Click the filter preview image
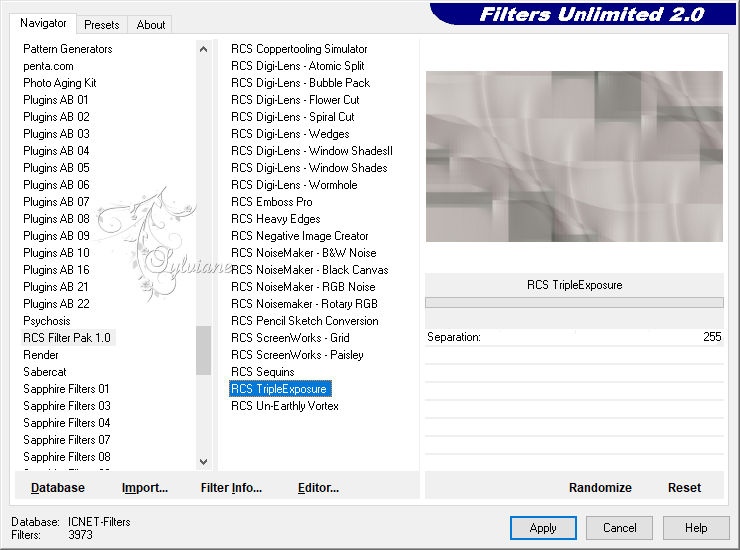The height and width of the screenshot is (550, 740). point(574,156)
